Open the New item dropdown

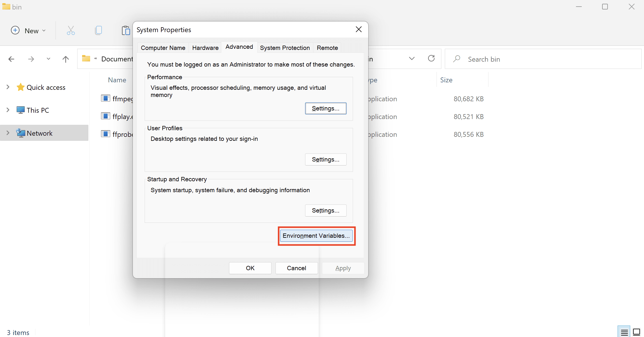[28, 31]
